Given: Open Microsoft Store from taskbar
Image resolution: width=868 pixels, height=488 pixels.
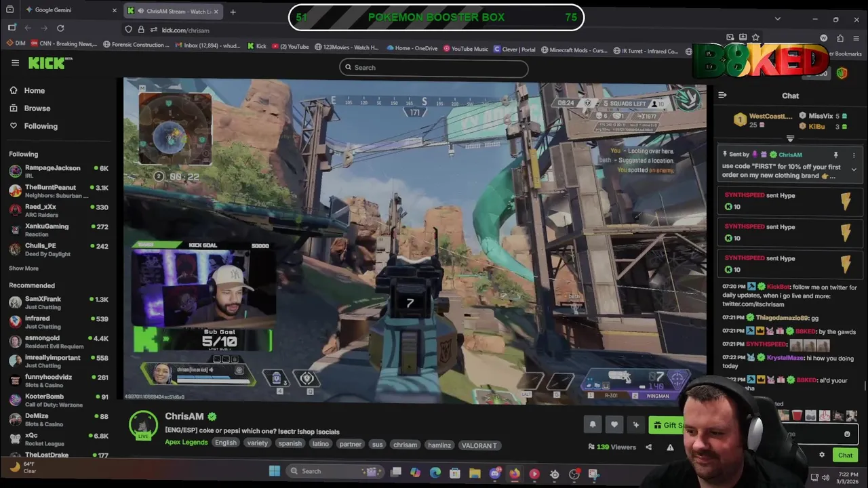Looking at the screenshot, I should point(455,473).
